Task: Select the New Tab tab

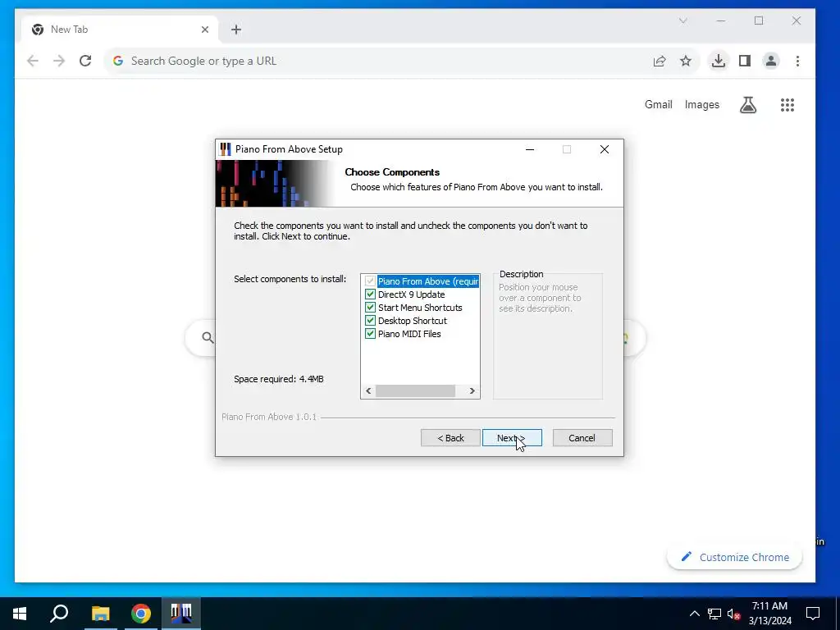Action: [x=120, y=30]
